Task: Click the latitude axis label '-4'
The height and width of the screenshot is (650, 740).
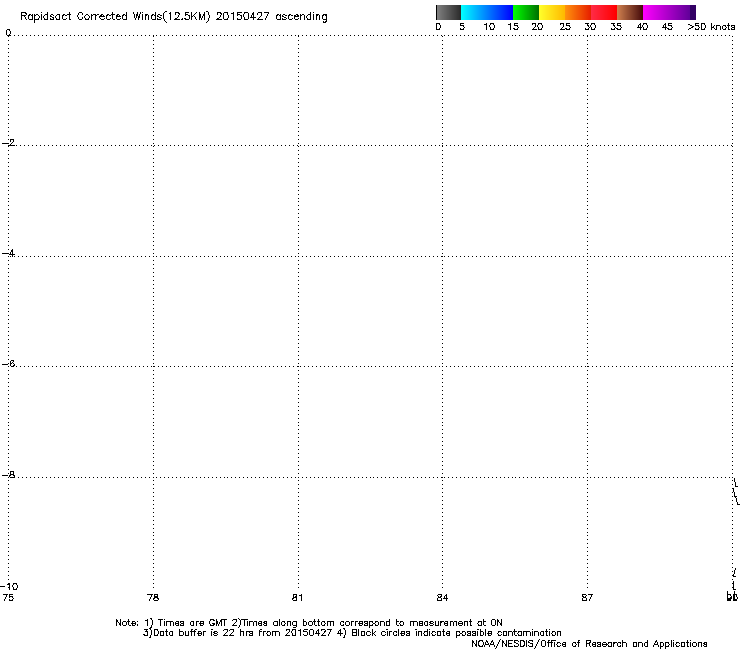Action: tap(8, 253)
